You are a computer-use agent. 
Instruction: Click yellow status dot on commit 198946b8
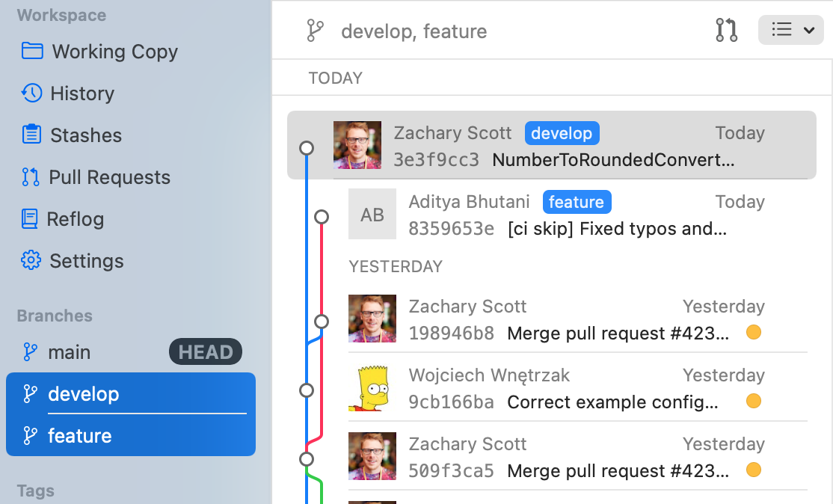[x=754, y=333]
